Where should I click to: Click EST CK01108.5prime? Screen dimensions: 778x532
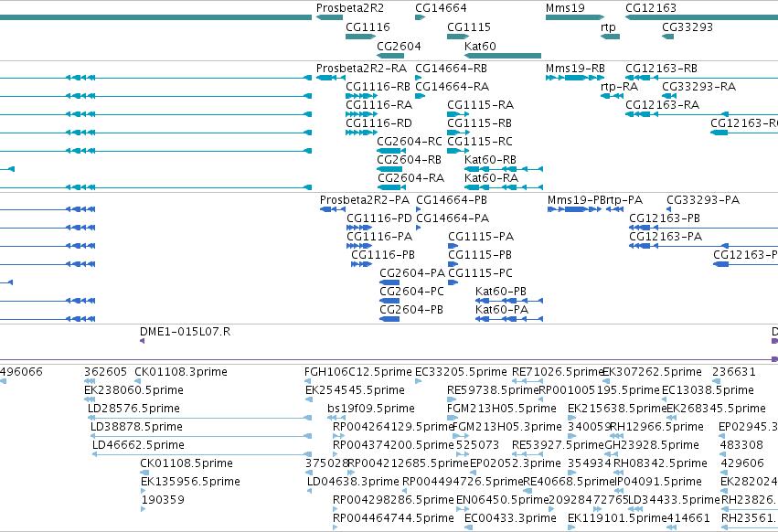(187, 463)
